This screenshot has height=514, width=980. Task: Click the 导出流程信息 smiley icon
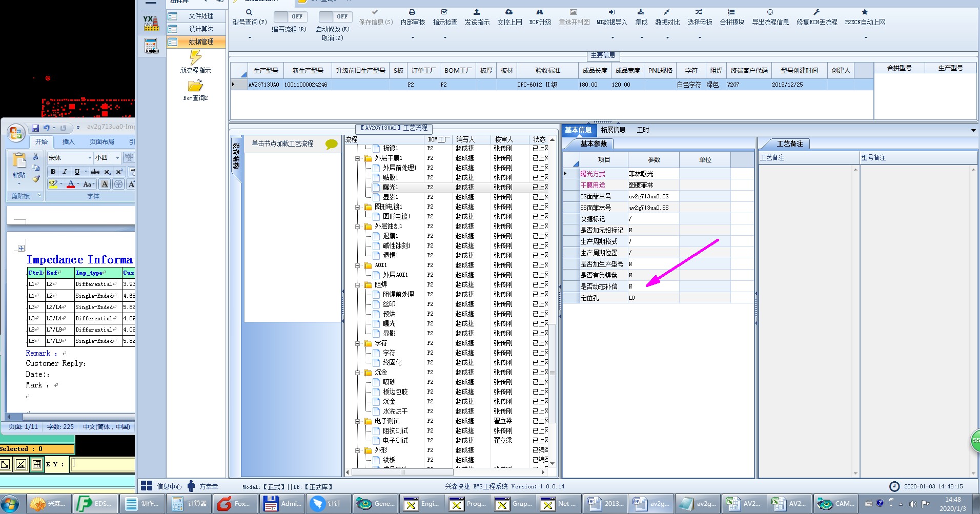pyautogui.click(x=770, y=12)
